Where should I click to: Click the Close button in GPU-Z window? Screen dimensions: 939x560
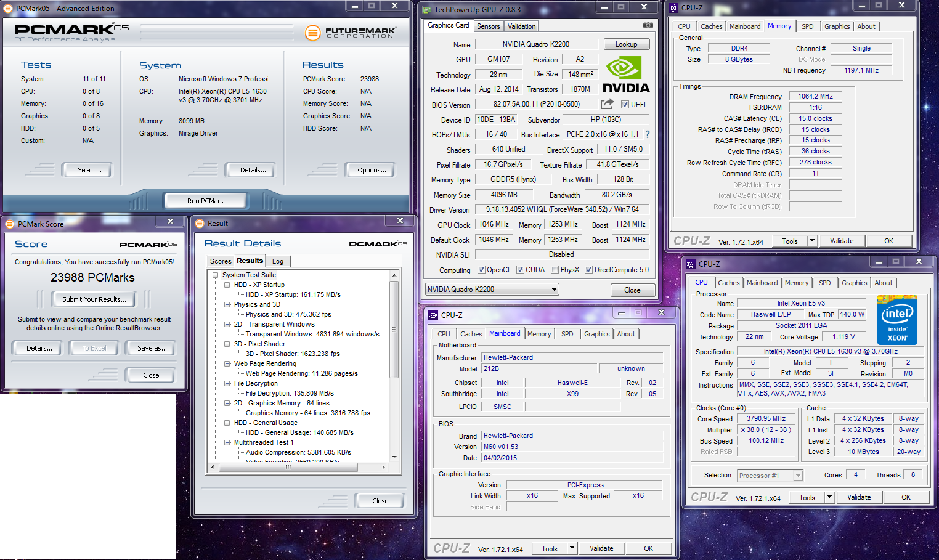[x=632, y=290]
